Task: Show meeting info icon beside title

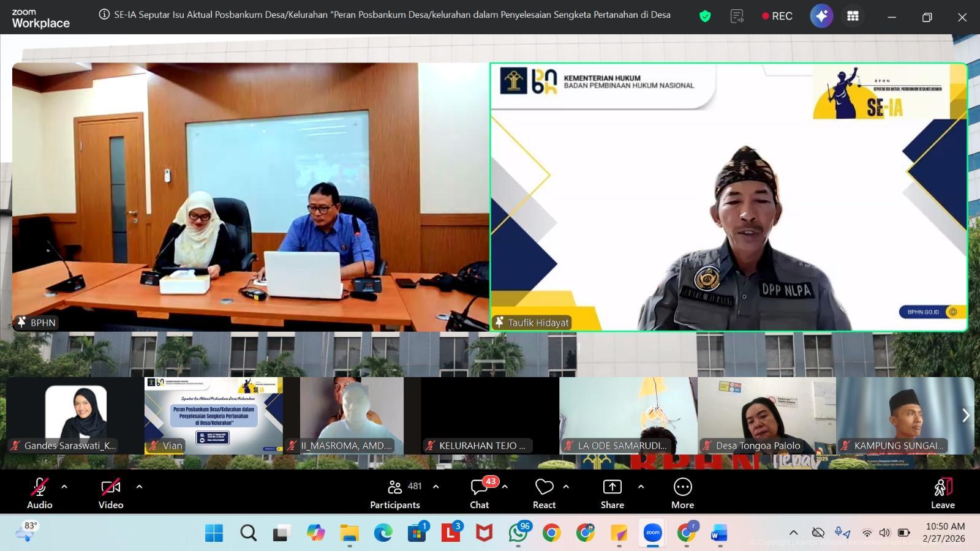Action: click(104, 15)
